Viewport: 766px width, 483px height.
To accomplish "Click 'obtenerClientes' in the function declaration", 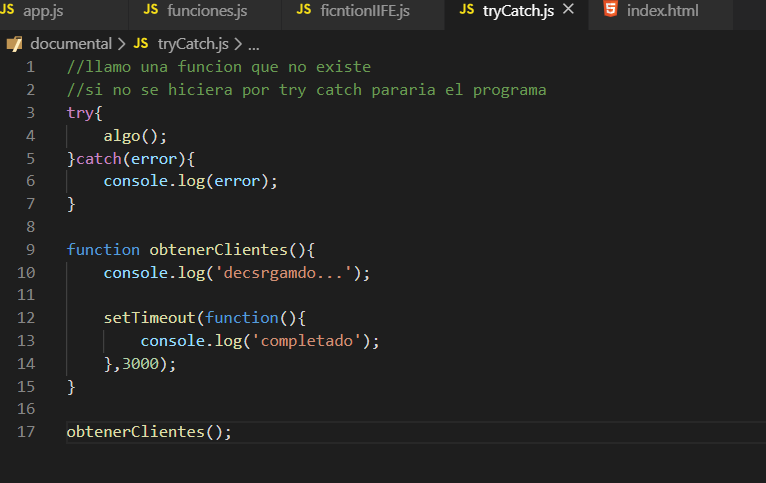I will (218, 250).
